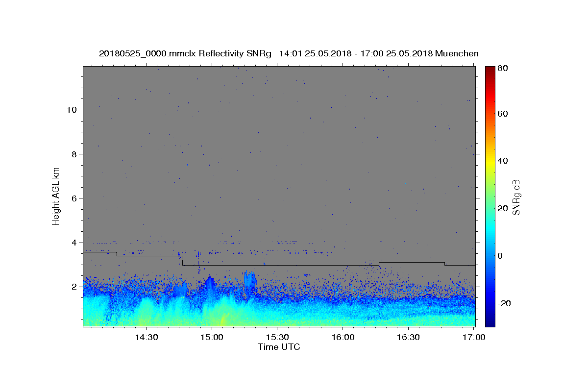Click the 'Muenchen' location in title
This screenshot has width=588, height=392.
tap(457, 54)
